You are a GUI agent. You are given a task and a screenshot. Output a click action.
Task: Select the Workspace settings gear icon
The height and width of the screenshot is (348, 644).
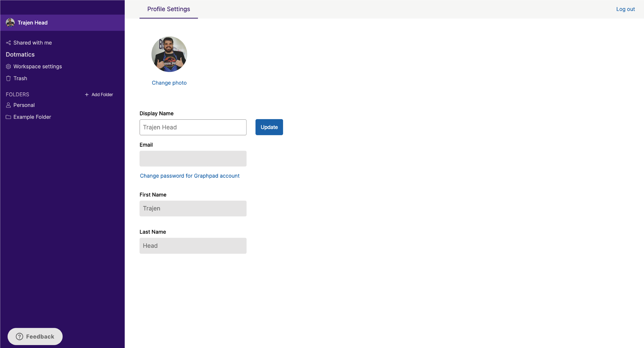tap(8, 66)
